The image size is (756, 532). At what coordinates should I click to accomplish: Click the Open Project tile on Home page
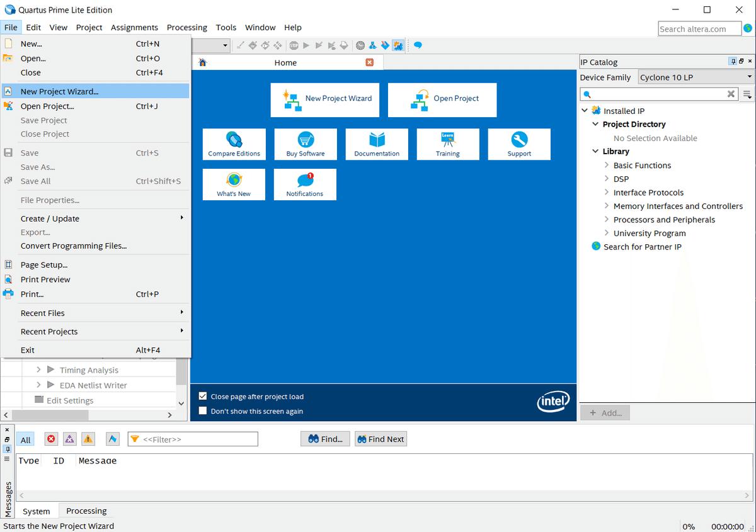(x=442, y=99)
